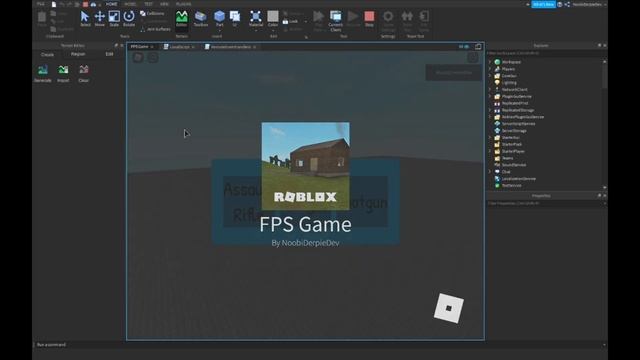Insert a Part from the ribbon
Screen dimensions: 640x360
[220, 19]
